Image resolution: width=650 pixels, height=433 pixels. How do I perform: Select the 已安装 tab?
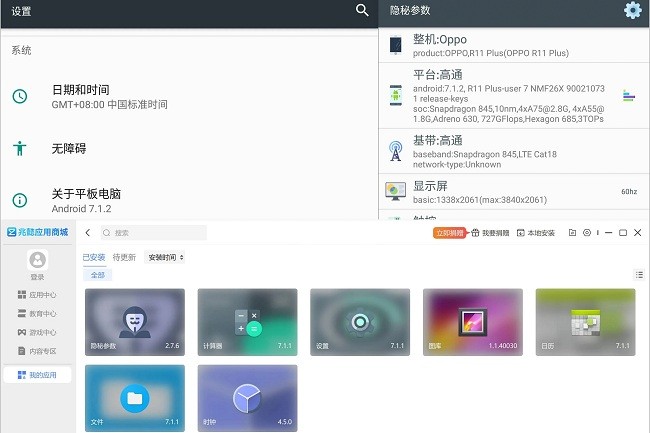click(94, 257)
